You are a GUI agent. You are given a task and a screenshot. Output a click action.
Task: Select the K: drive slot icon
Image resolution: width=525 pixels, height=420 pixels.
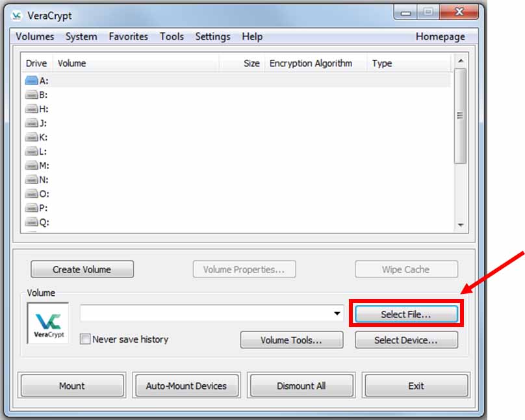(32, 137)
